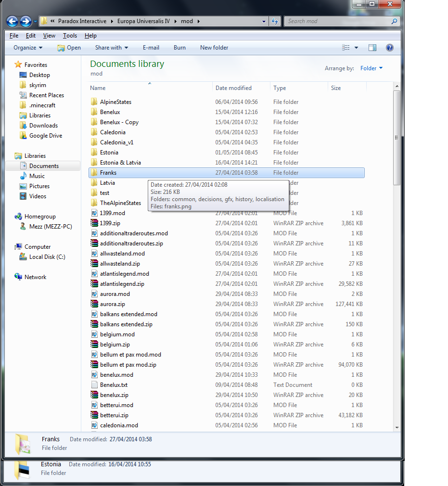The height and width of the screenshot is (486, 448).
Task: Open skyrim favorite folder
Action: click(x=38, y=85)
